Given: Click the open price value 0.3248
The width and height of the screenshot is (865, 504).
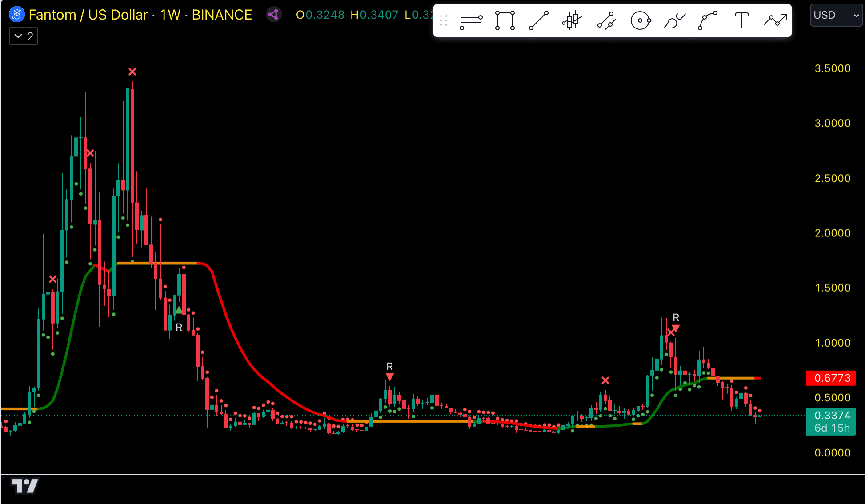Looking at the screenshot, I should click(x=325, y=15).
